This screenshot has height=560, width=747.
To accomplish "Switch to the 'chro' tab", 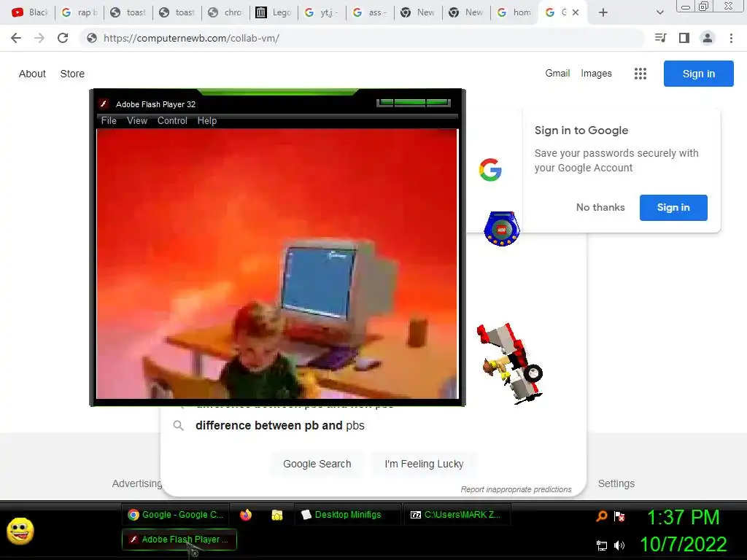I will pyautogui.click(x=225, y=12).
